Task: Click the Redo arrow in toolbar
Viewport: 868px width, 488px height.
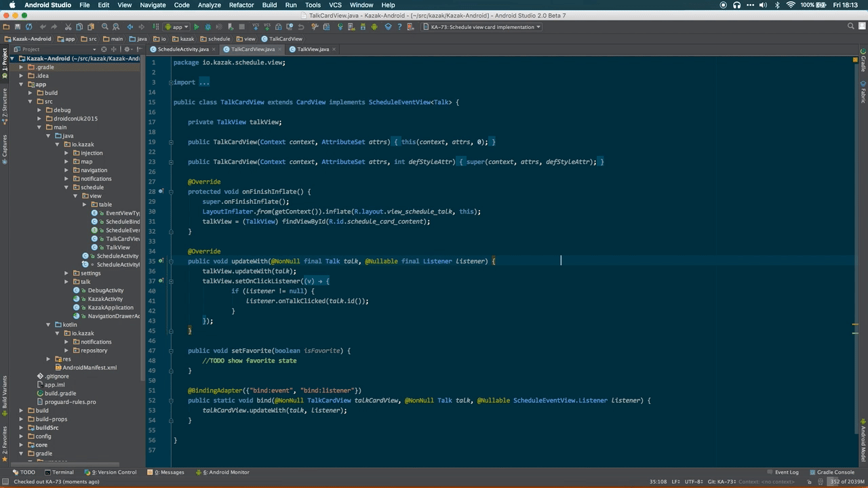Action: click(54, 27)
